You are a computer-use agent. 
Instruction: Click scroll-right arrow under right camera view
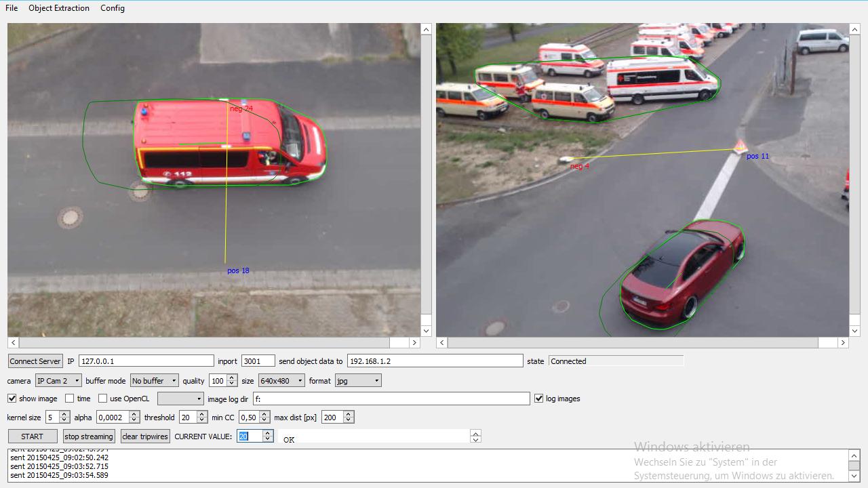(843, 343)
